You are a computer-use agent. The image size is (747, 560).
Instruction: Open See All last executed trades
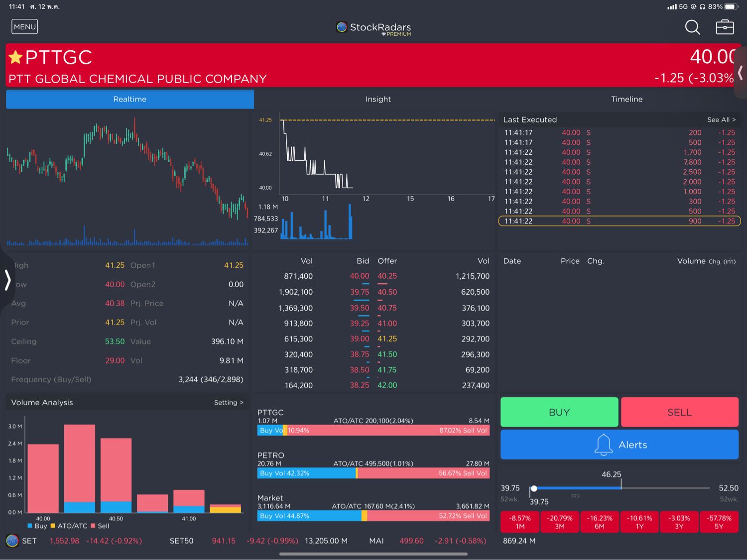(721, 120)
